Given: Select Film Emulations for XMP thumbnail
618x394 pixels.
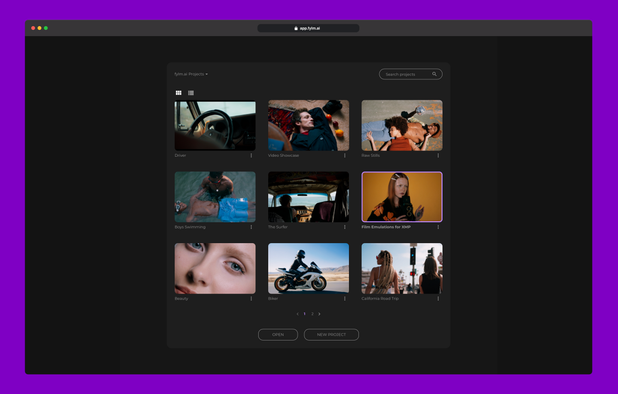Looking at the screenshot, I should pyautogui.click(x=402, y=197).
